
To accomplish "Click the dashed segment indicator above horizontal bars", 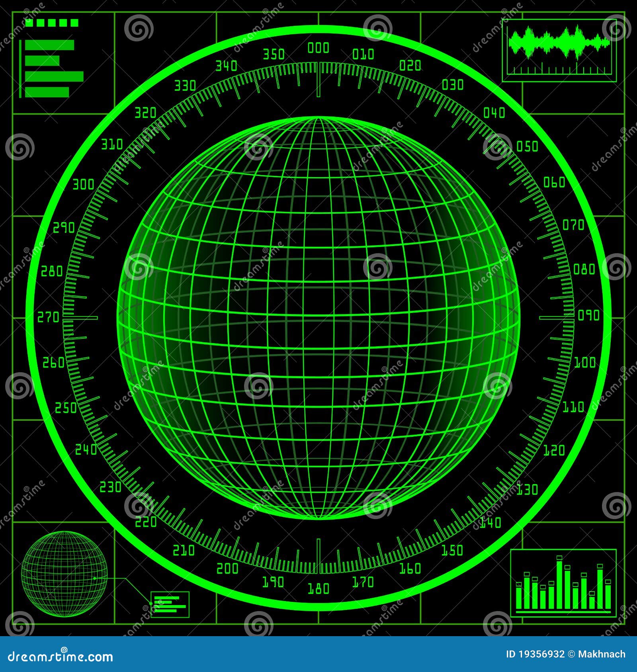I will click(52, 23).
